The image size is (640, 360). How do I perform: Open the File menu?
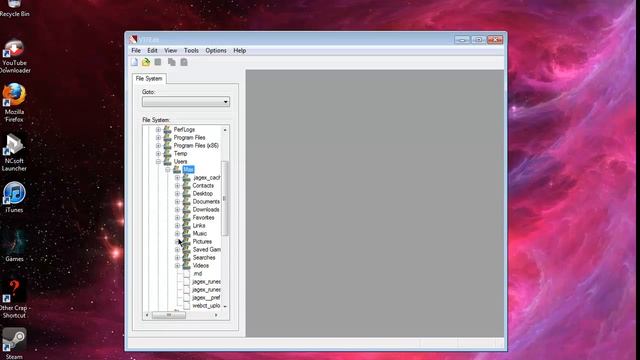[x=136, y=51]
